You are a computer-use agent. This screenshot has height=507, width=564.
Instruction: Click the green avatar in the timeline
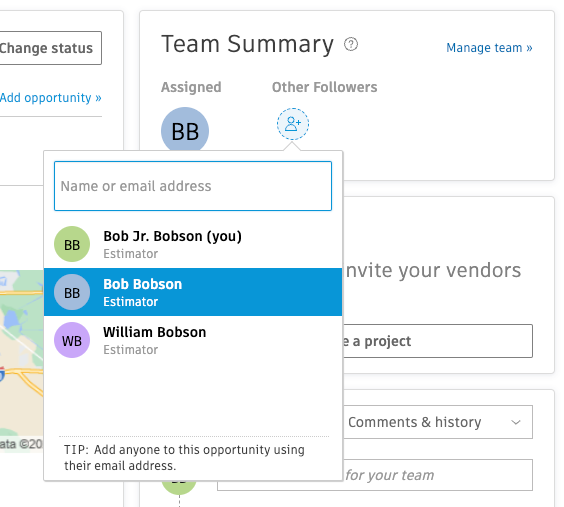pyautogui.click(x=179, y=487)
